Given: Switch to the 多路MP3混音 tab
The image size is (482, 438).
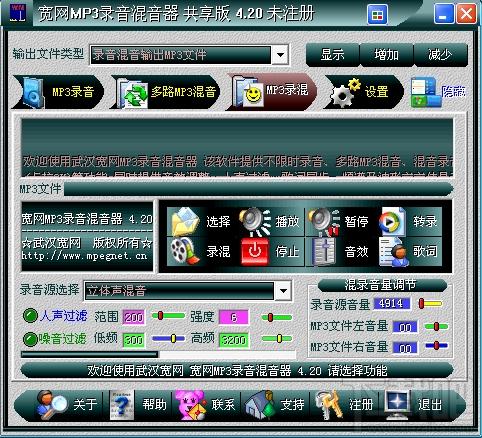Looking at the screenshot, I should click(165, 92).
